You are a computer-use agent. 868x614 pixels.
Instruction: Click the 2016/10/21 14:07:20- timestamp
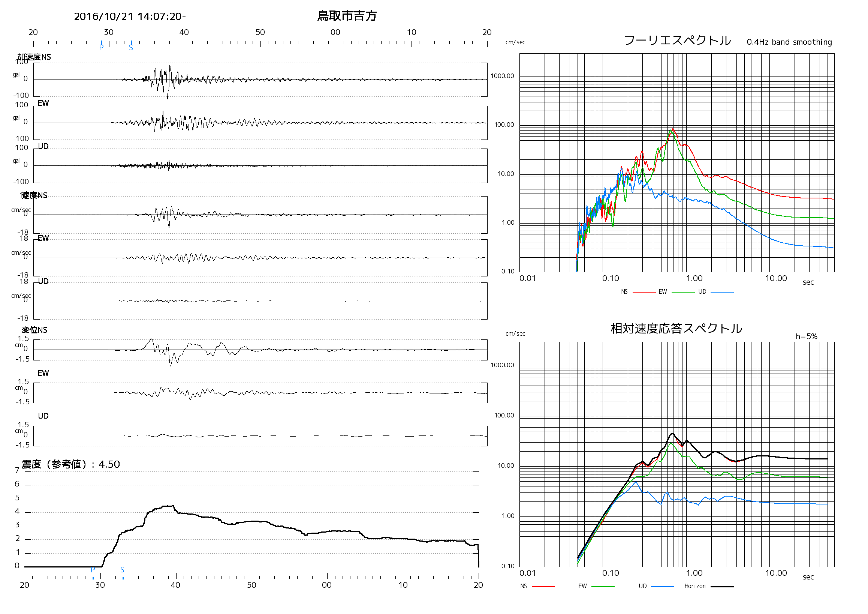[x=130, y=17]
